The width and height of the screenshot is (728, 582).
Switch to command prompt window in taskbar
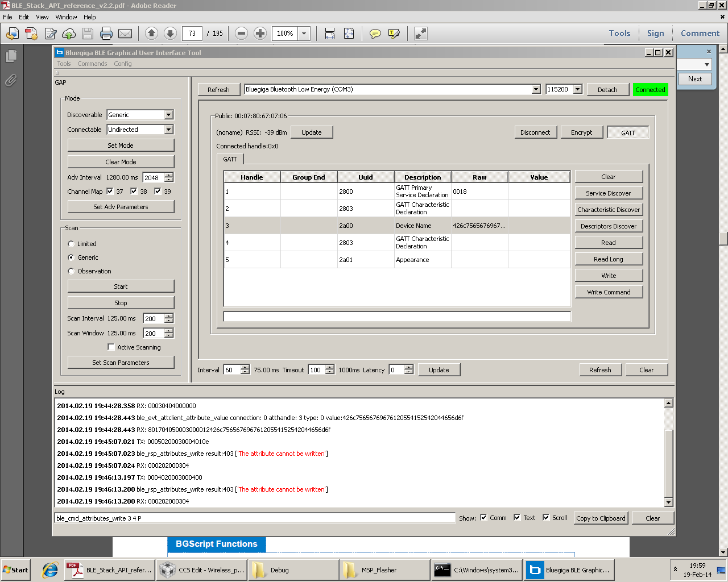tap(477, 570)
